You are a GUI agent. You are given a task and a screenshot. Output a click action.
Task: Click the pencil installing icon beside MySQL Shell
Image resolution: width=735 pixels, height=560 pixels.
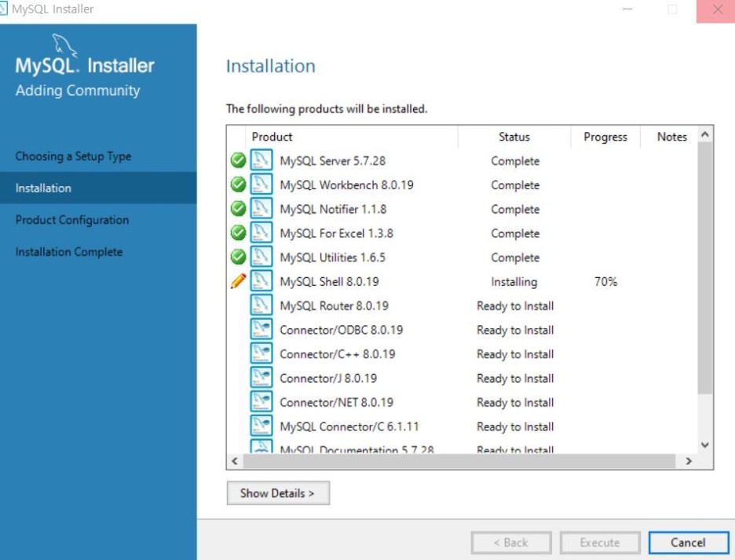[238, 281]
